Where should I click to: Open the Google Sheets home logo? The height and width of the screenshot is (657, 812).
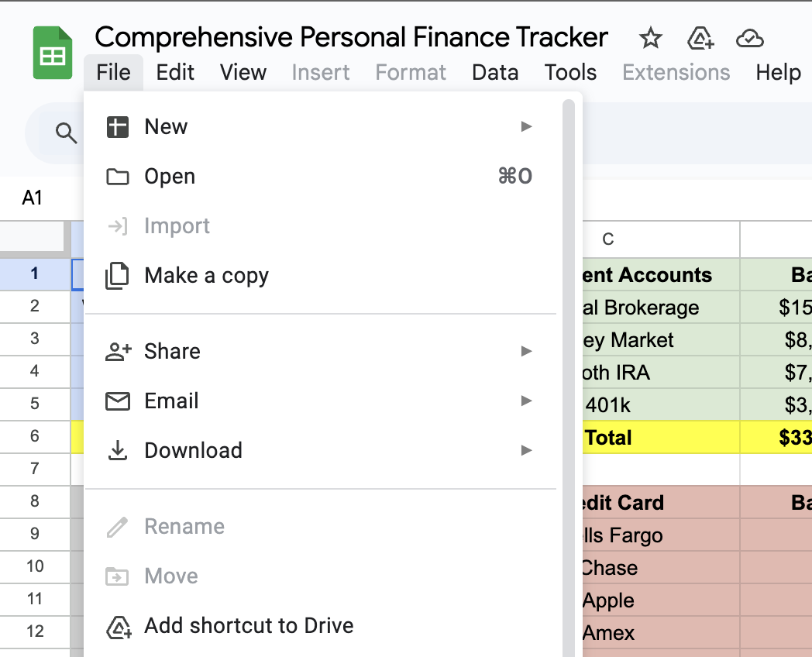(53, 52)
